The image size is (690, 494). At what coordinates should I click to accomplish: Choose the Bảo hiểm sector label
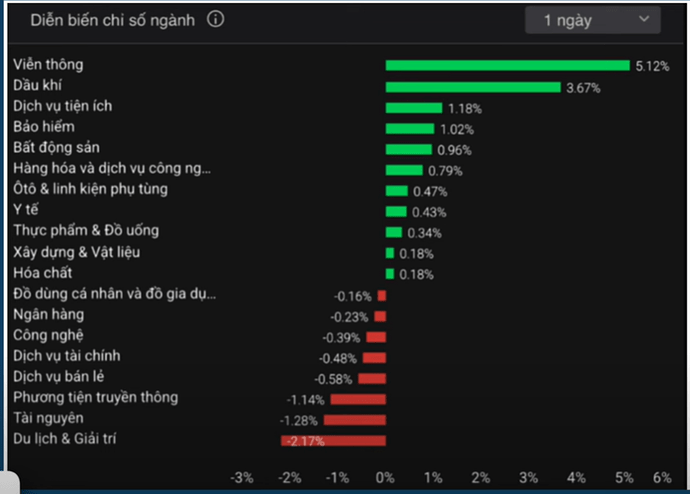(45, 127)
